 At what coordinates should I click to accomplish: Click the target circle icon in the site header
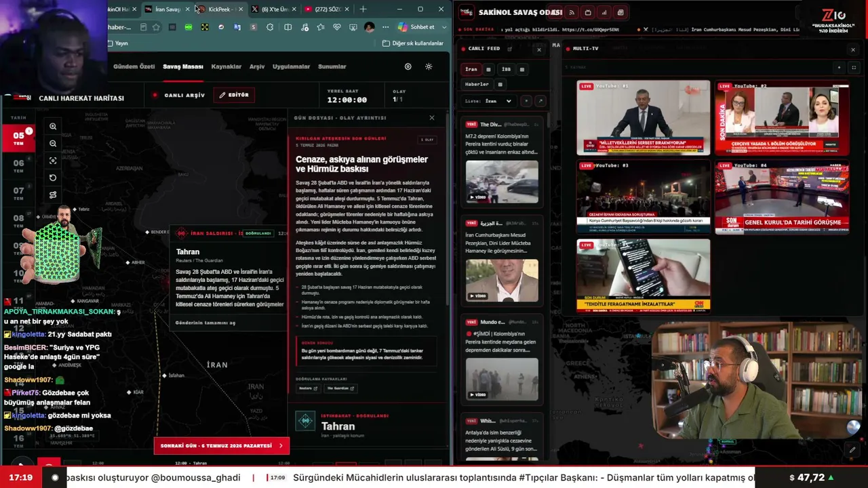click(x=408, y=66)
